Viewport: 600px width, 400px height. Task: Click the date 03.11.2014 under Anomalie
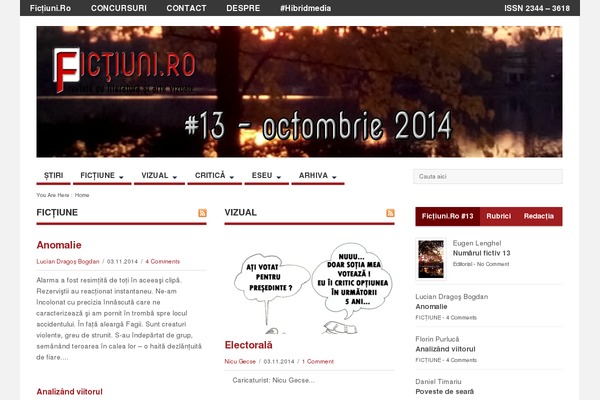122,261
